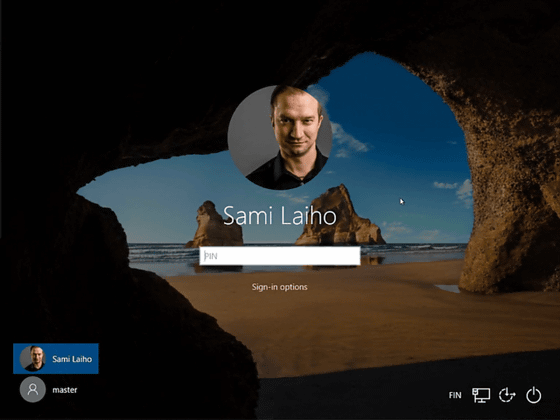Open the power options menu

(x=534, y=395)
